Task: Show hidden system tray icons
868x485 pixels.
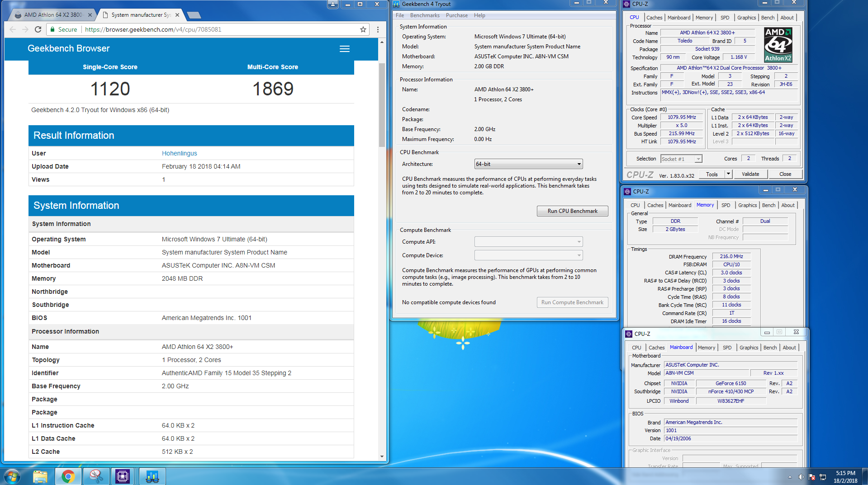Action: (790, 477)
